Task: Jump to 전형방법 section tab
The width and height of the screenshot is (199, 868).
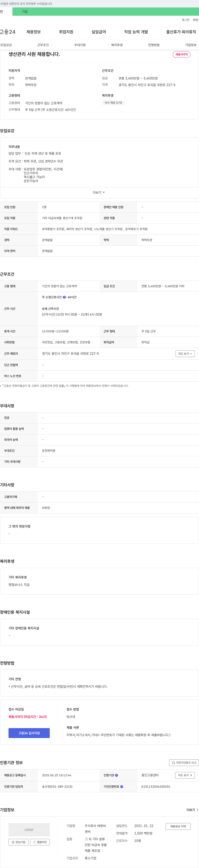Action: (154, 45)
